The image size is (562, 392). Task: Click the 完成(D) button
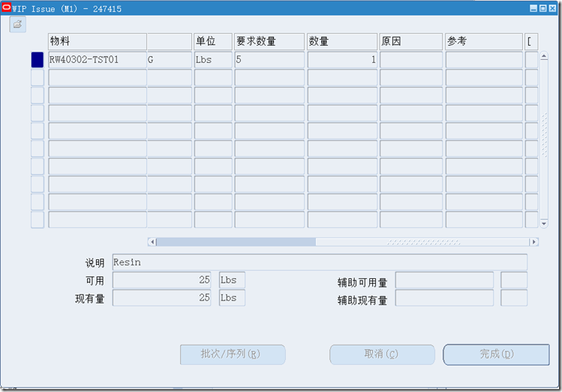coord(496,355)
